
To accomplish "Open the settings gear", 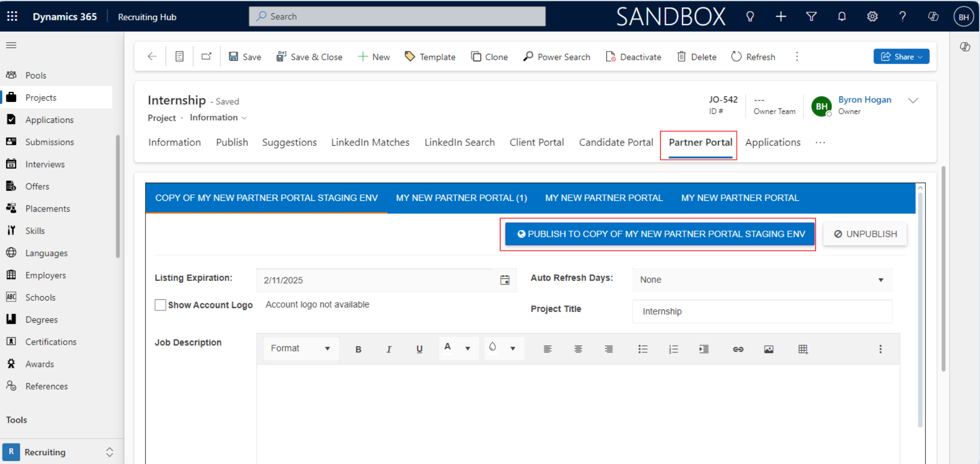I will (x=872, y=16).
